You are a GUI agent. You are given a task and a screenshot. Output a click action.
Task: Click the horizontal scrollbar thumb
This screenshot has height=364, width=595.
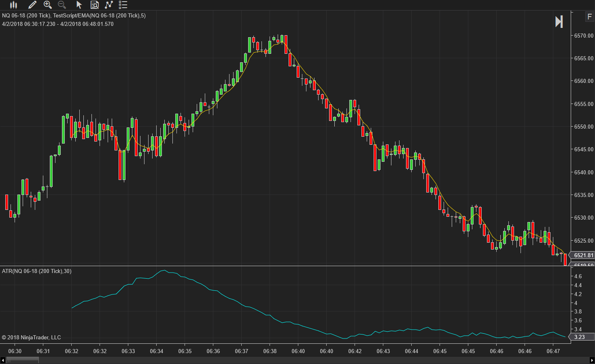(x=22, y=360)
